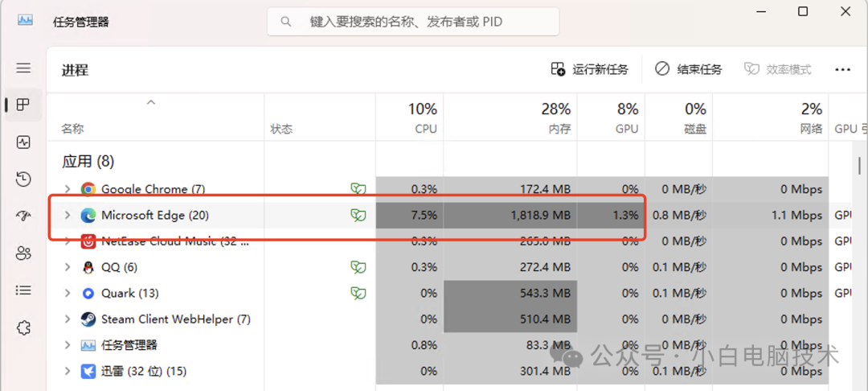Click the 0.8 MB/秒 disk value for Edge
Viewport: 868px width, 391px height.
click(679, 216)
